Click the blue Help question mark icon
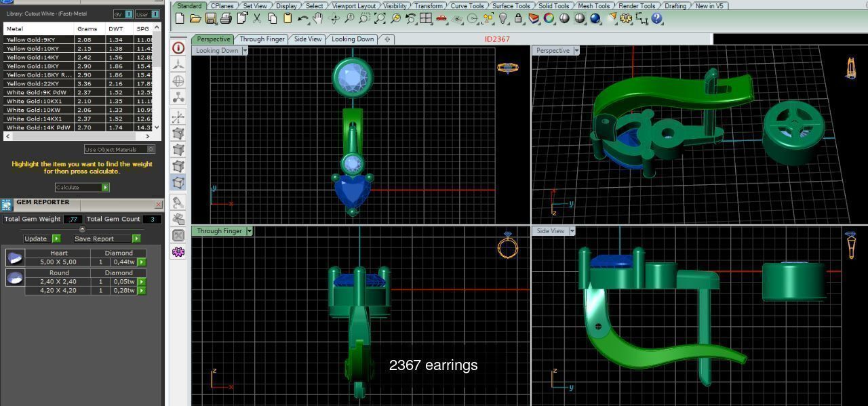The image size is (868, 406). tap(656, 18)
